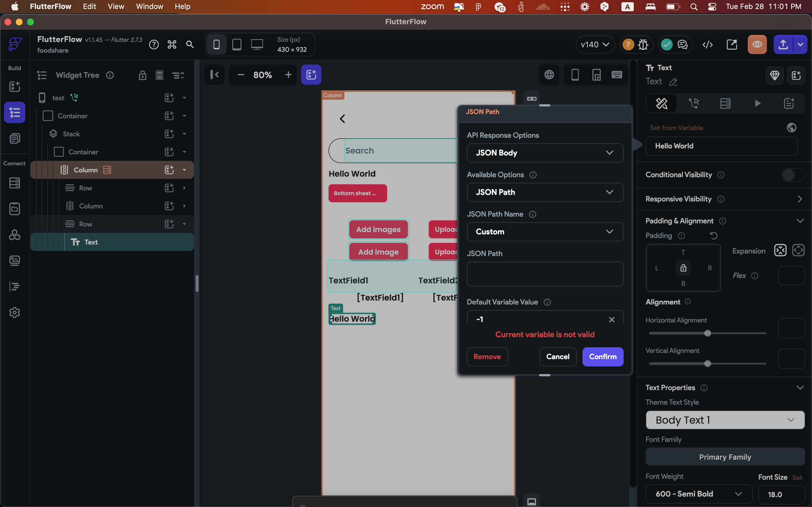Open the Media Assets panel in left sidebar

[x=15, y=261]
